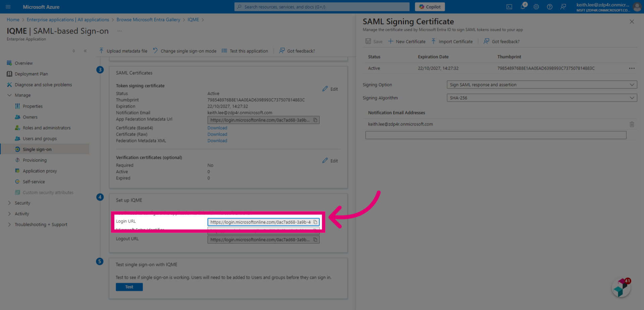
Task: Go to Home breadcrumb
Action: coord(13,19)
